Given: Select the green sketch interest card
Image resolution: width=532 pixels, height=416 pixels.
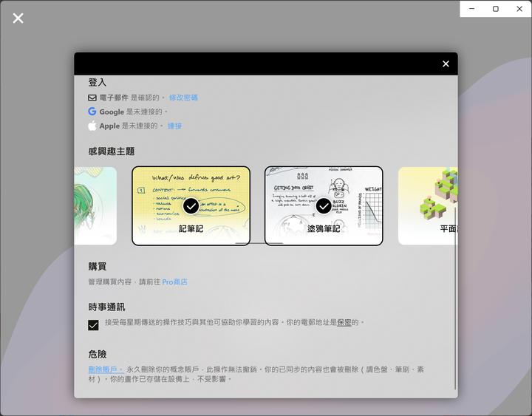Looking at the screenshot, I should (x=95, y=205).
